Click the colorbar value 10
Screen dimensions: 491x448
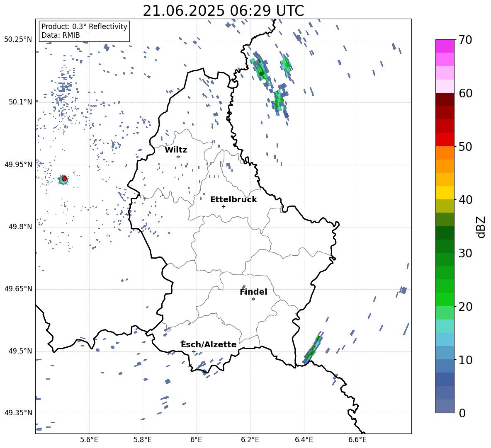coord(465,360)
